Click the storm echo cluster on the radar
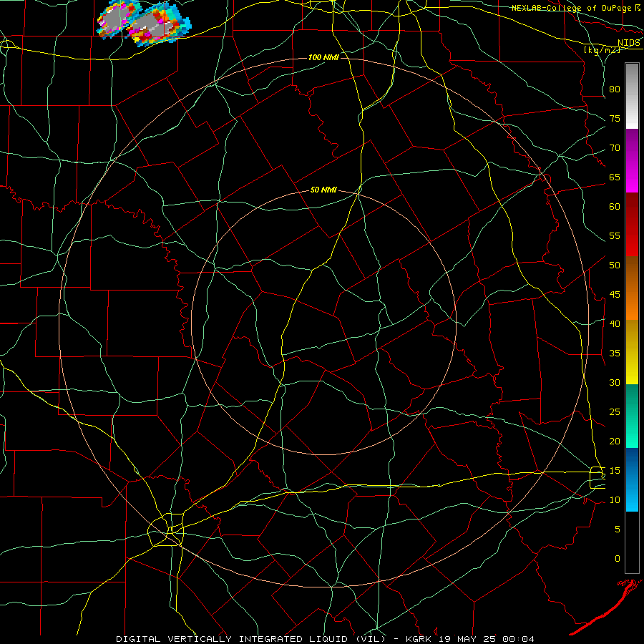Image resolution: width=644 pixels, height=644 pixels. coord(144,23)
